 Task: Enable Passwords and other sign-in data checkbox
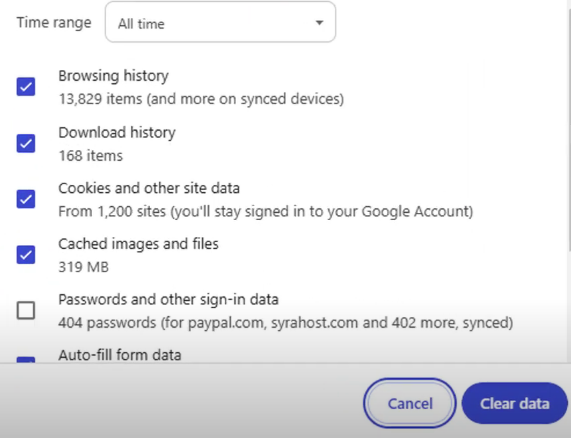26,310
